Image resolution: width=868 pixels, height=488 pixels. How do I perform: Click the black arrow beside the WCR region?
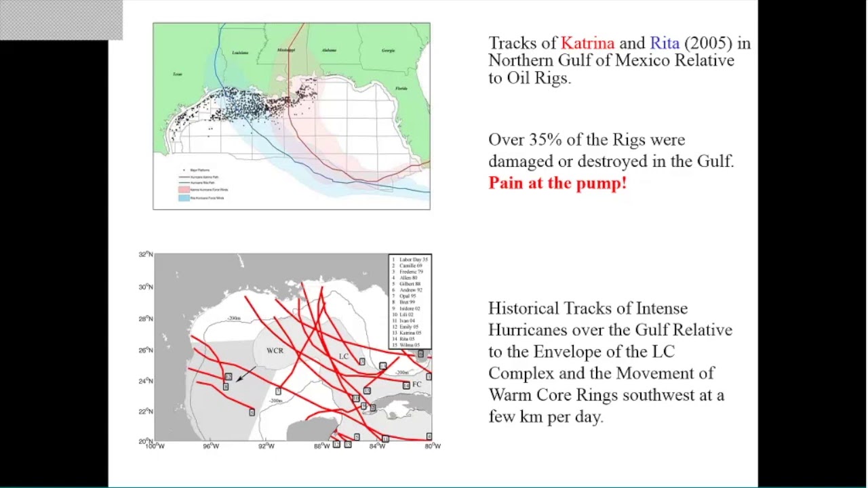pos(247,374)
